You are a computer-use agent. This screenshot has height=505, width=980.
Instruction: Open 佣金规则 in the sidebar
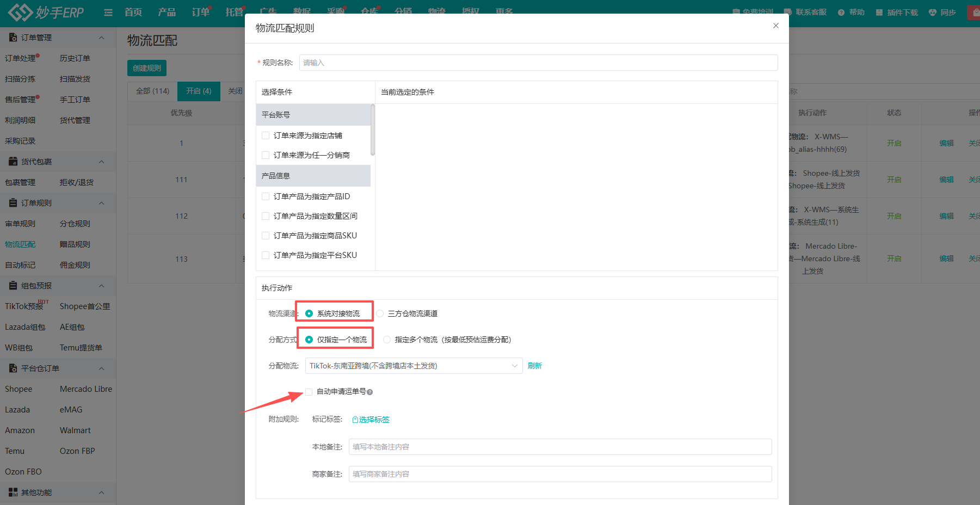(75, 265)
